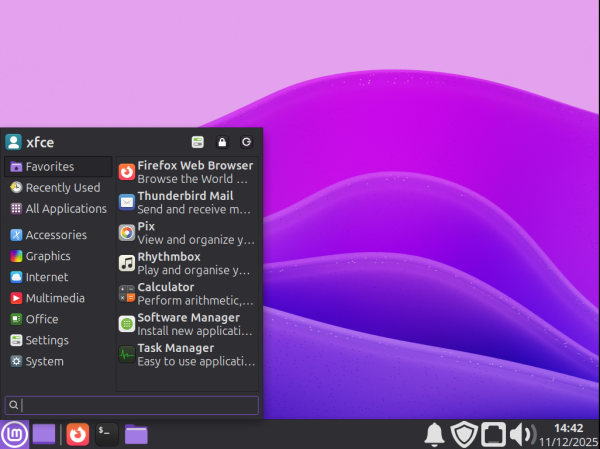600x449 pixels.
Task: Select the Favorites category
Action: [x=58, y=167]
